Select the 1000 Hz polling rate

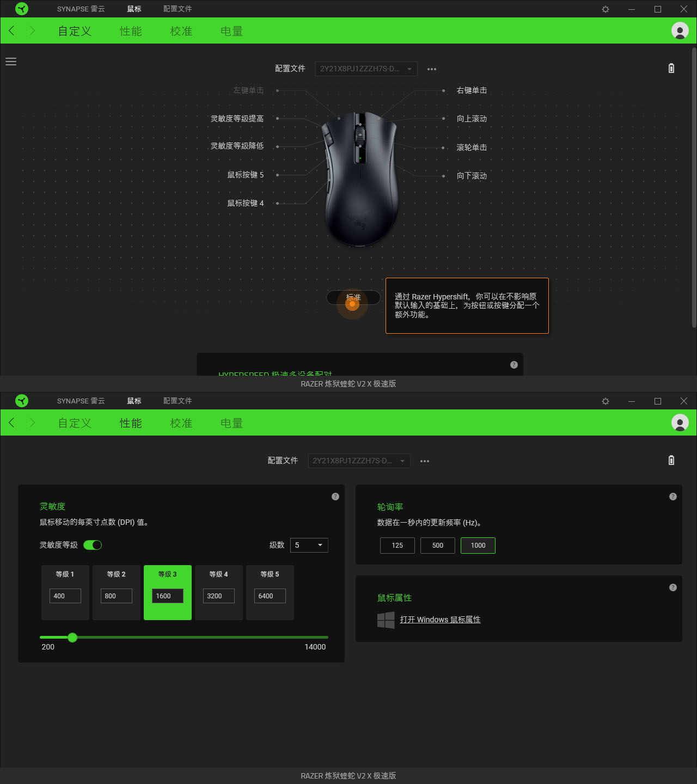pyautogui.click(x=478, y=546)
